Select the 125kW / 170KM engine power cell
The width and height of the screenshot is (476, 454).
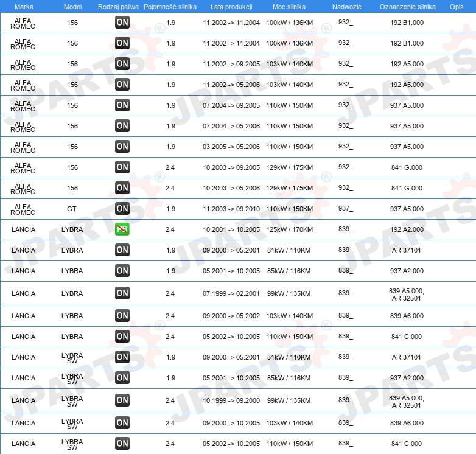tap(289, 229)
